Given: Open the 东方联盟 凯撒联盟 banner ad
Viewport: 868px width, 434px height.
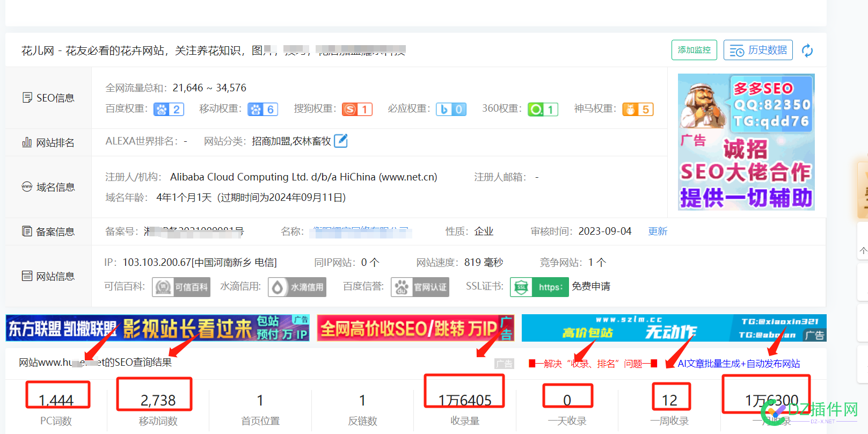Looking at the screenshot, I should [158, 328].
